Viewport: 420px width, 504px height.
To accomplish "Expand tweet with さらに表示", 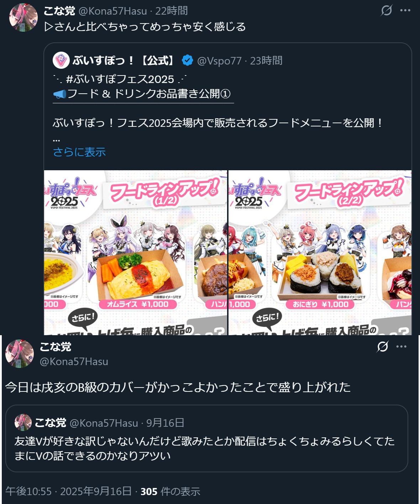I will [x=79, y=152].
